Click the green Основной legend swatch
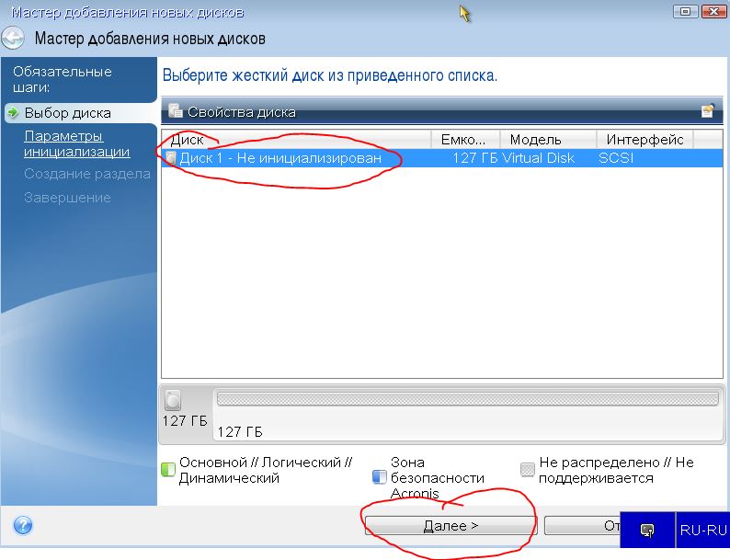 coord(168,469)
